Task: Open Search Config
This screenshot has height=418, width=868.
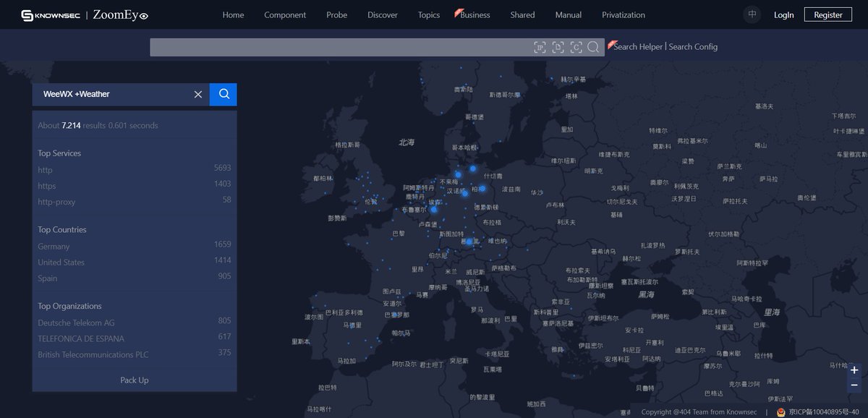Action: tap(693, 46)
